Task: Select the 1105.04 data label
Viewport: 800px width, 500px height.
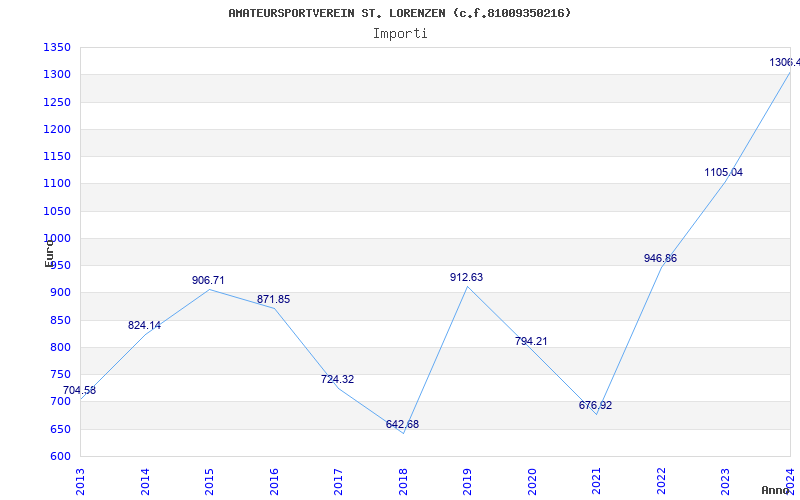Action: [723, 172]
